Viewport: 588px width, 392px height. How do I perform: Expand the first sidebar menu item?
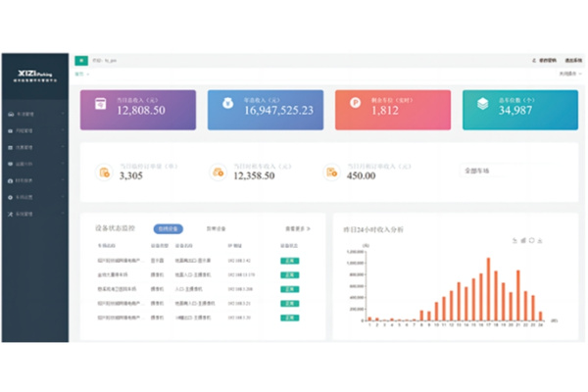coord(34,115)
